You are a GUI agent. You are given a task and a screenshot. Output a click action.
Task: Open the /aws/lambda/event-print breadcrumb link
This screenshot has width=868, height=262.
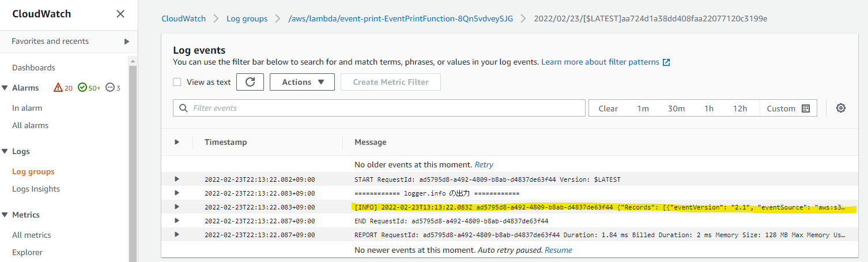click(401, 18)
